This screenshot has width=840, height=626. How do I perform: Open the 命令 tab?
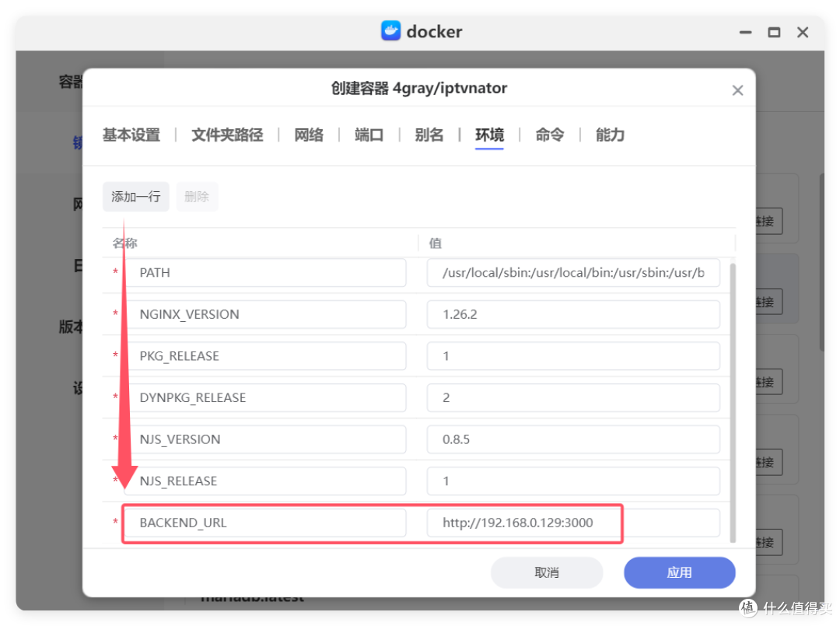[550, 135]
